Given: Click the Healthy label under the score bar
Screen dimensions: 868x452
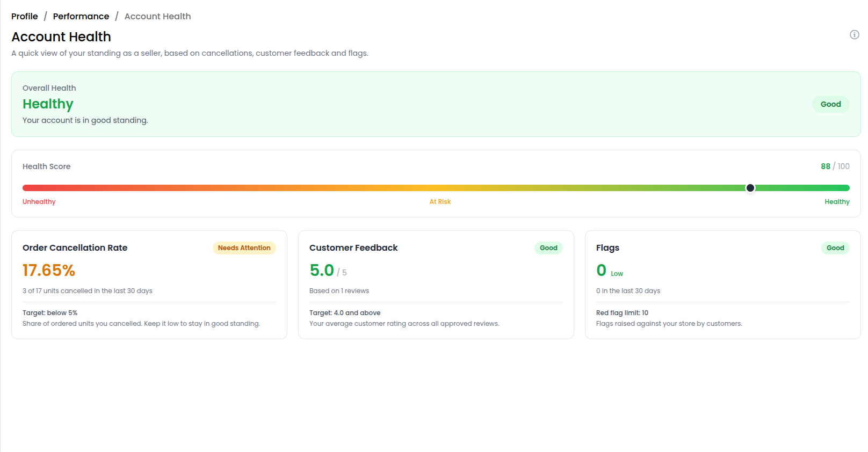Looking at the screenshot, I should point(837,202).
